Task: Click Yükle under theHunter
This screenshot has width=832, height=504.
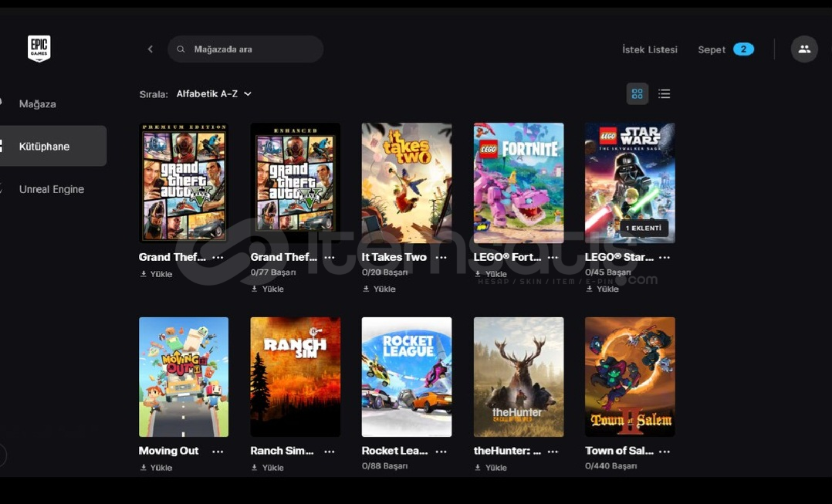Action: [491, 468]
